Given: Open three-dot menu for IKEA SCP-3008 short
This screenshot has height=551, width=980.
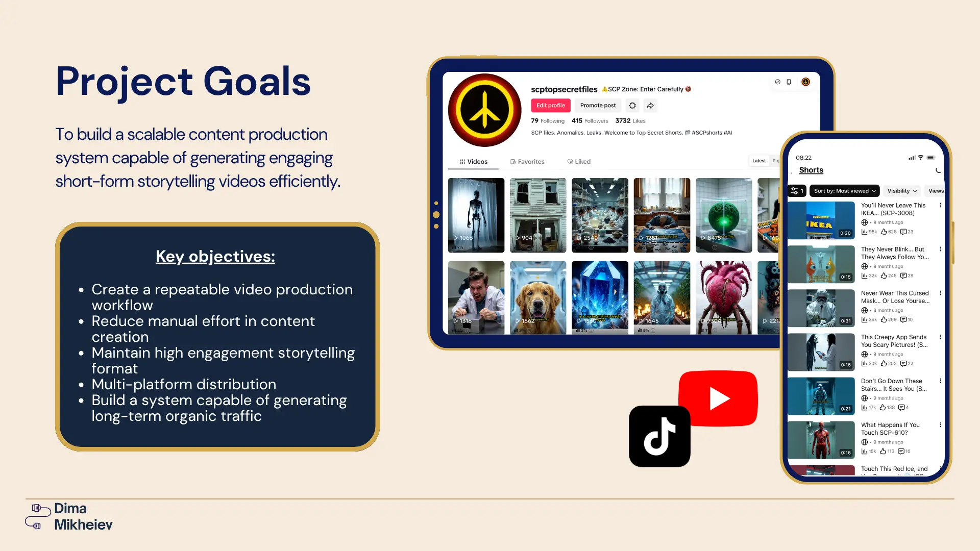Looking at the screenshot, I should click(x=940, y=205).
